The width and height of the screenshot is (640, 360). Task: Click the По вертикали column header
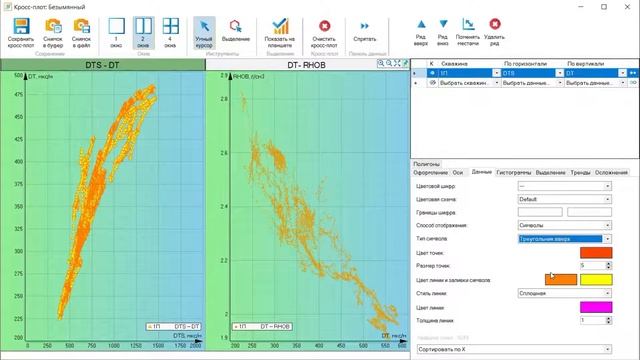point(585,64)
